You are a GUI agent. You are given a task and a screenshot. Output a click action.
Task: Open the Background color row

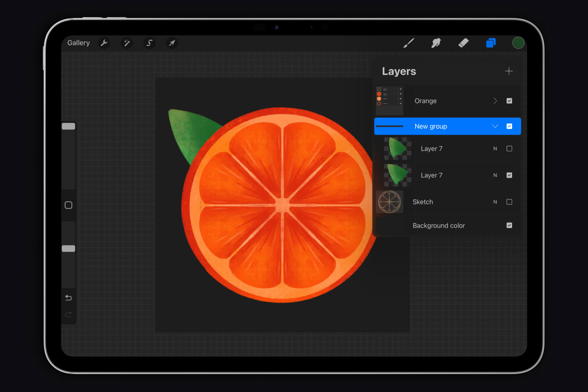(x=448, y=225)
